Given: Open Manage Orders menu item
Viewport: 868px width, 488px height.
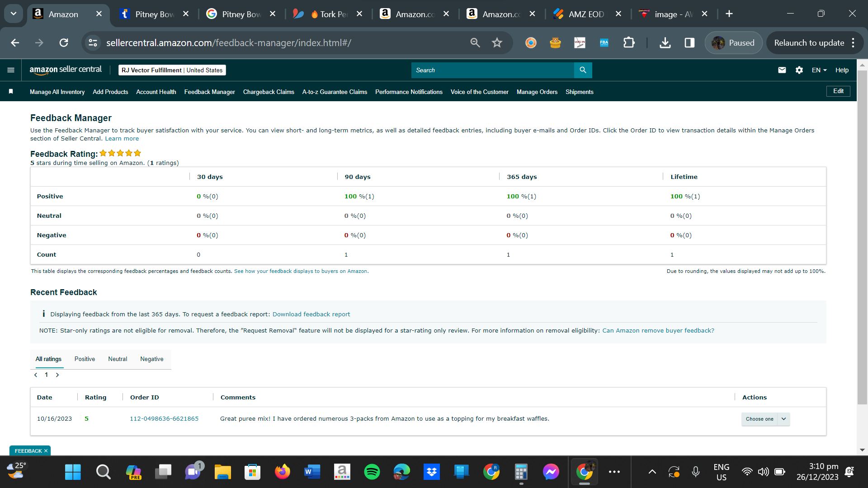Looking at the screenshot, I should tap(537, 92).
